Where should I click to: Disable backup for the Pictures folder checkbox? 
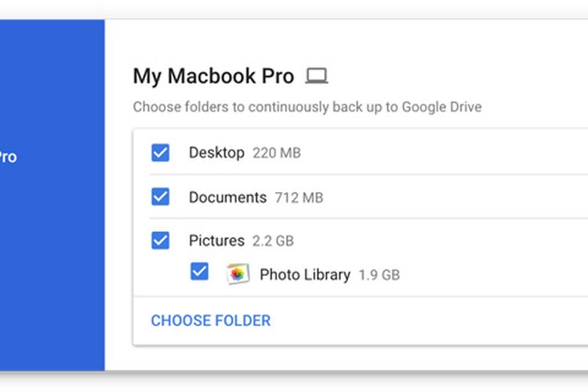160,241
